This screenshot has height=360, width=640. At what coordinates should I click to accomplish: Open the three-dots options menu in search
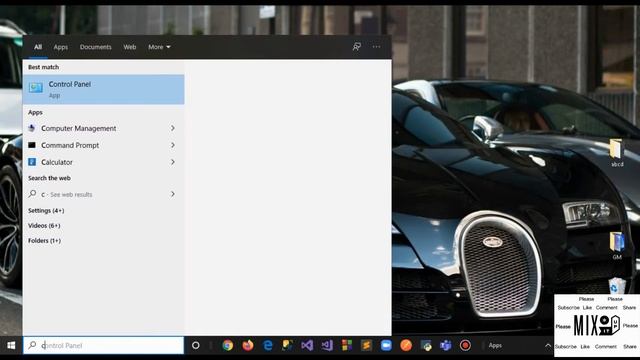(x=376, y=47)
